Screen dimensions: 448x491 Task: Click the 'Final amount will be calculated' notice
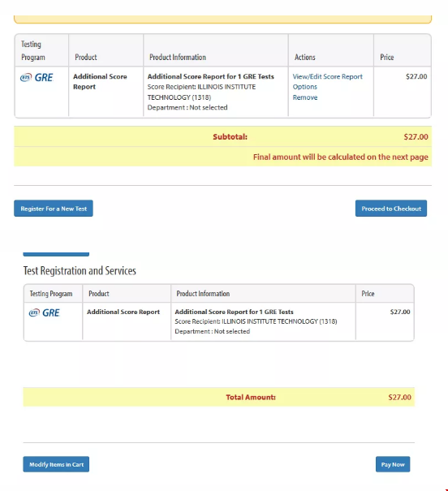click(x=341, y=157)
